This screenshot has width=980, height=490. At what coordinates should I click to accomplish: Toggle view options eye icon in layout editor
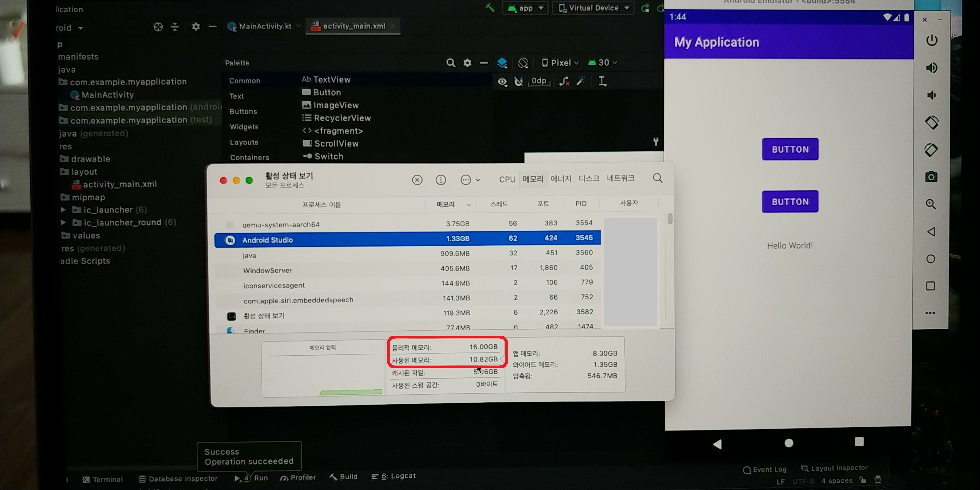pyautogui.click(x=502, y=82)
